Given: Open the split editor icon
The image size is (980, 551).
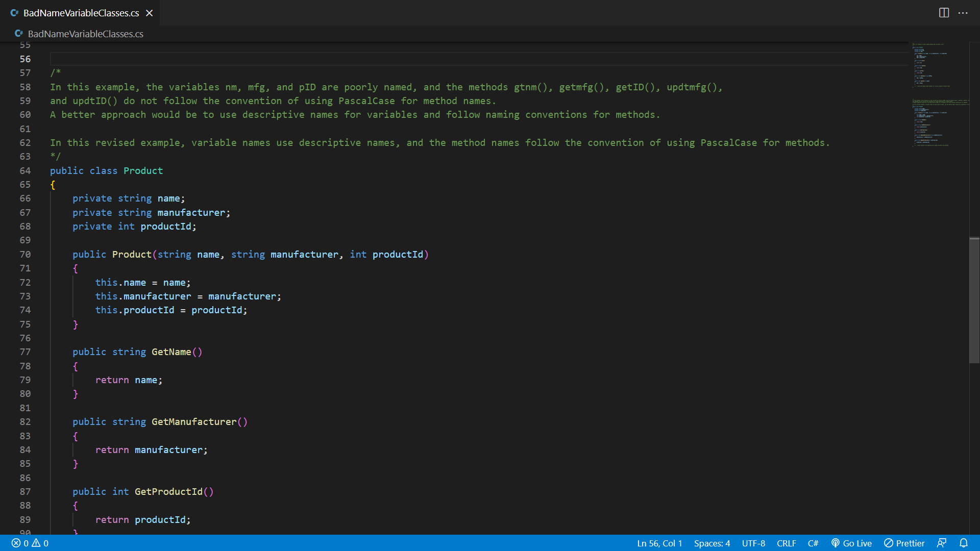Looking at the screenshot, I should tap(944, 13).
